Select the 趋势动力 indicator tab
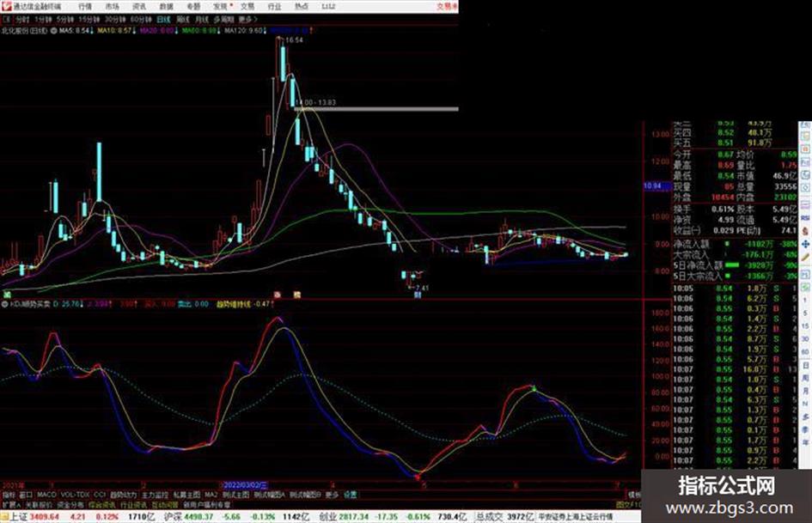The image size is (812, 523). point(123,495)
